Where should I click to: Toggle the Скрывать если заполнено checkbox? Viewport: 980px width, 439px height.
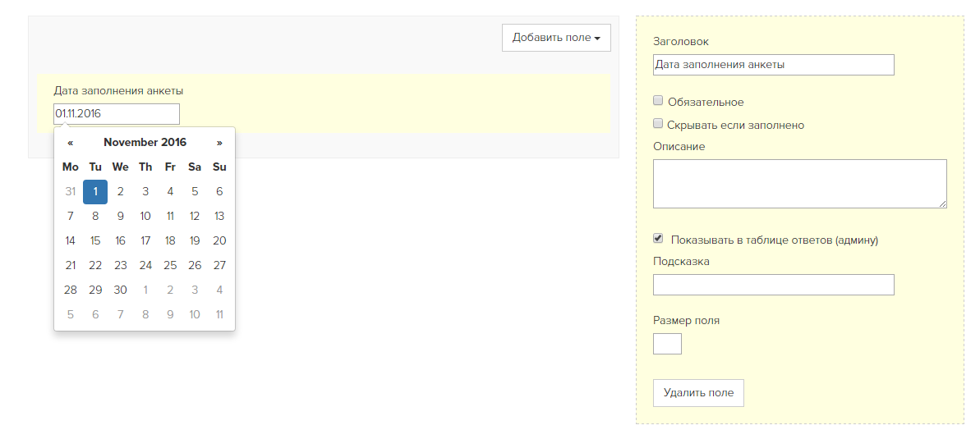657,124
